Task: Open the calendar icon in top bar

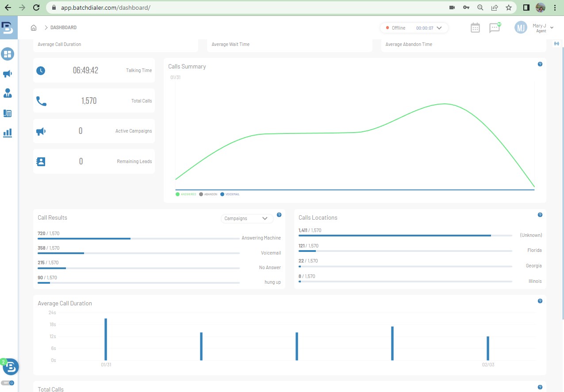Action: [475, 28]
